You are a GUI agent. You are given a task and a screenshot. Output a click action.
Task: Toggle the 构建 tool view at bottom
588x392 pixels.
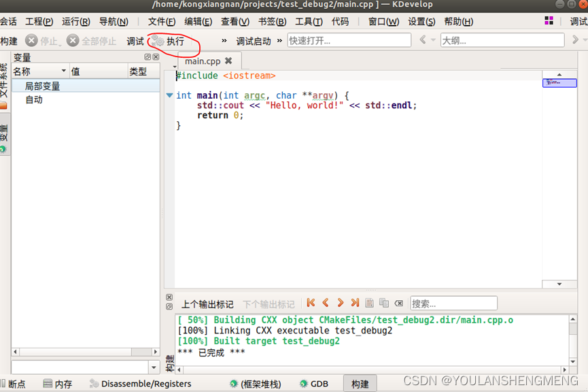[x=360, y=383]
